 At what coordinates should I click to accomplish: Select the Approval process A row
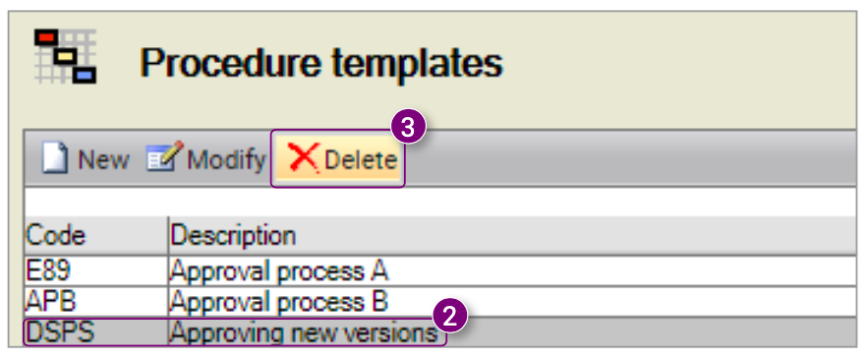[x=439, y=271]
